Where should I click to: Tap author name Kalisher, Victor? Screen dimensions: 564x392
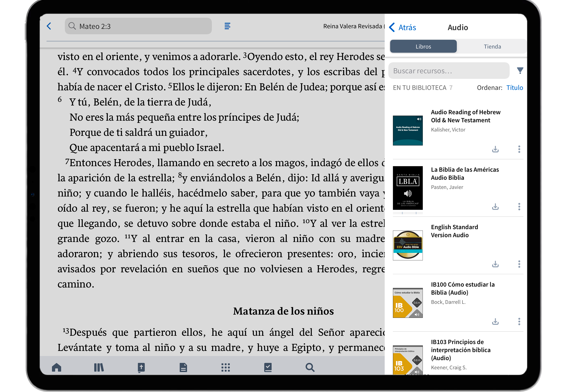[448, 130]
